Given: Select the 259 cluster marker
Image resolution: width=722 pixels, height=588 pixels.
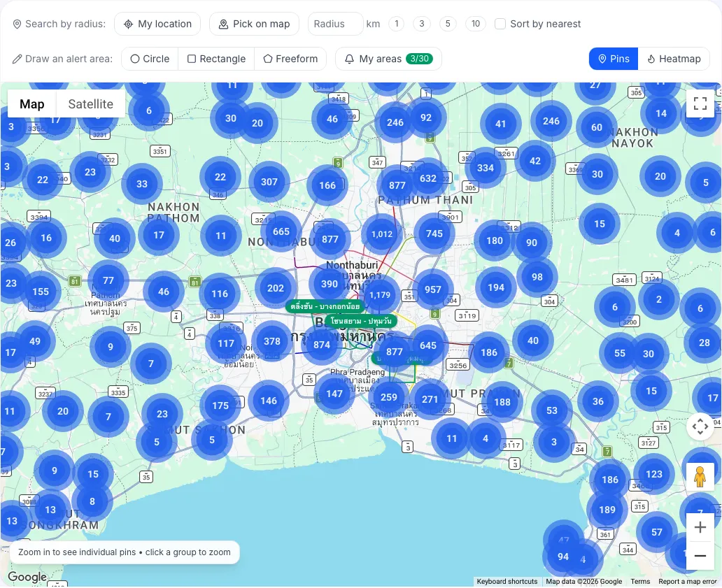Looking at the screenshot, I should [388, 397].
